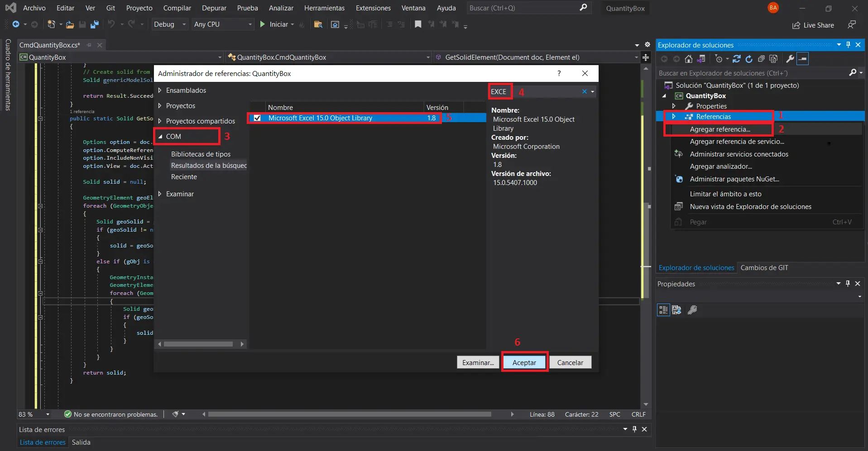Uncheck Microsoft Excel 15.0 Object Library checkbox
This screenshot has height=451, width=868.
(x=257, y=118)
